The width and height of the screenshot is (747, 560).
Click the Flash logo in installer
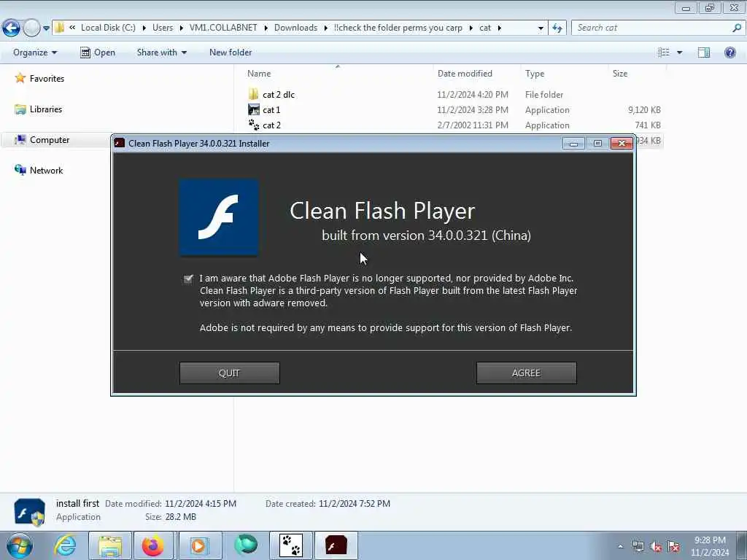tap(219, 217)
